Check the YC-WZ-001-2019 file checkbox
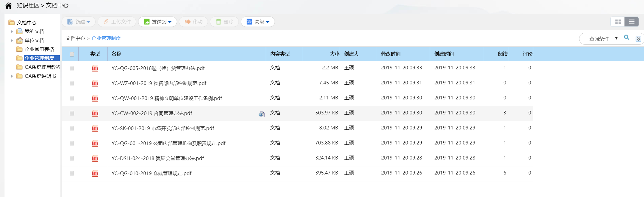Screen dimensions: 644x197 pos(72,83)
